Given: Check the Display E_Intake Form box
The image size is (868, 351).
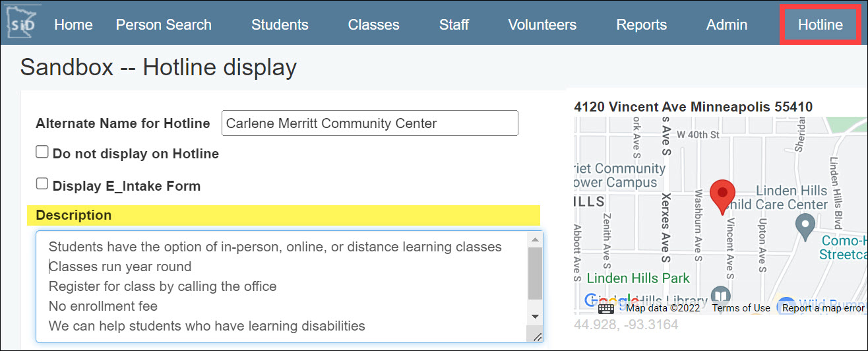Looking at the screenshot, I should click(42, 184).
